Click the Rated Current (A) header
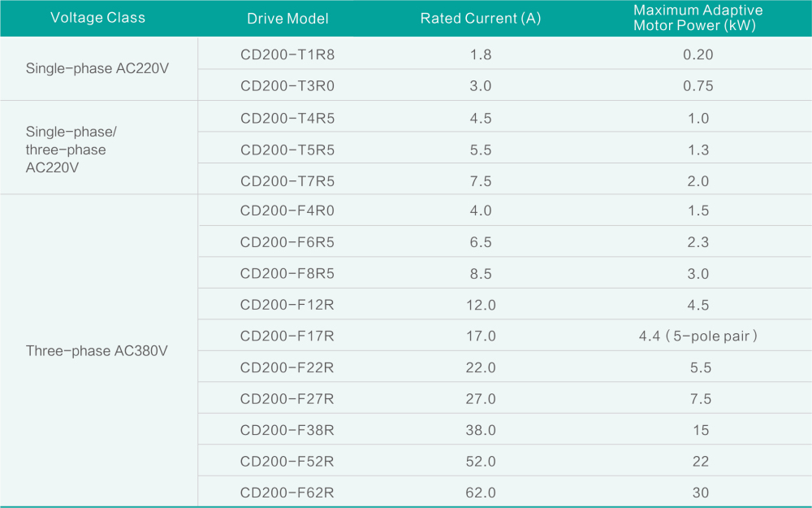 pos(481,19)
